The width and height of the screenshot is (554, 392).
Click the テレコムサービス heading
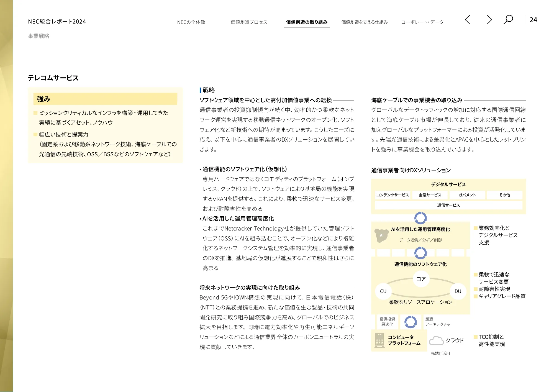coord(53,78)
